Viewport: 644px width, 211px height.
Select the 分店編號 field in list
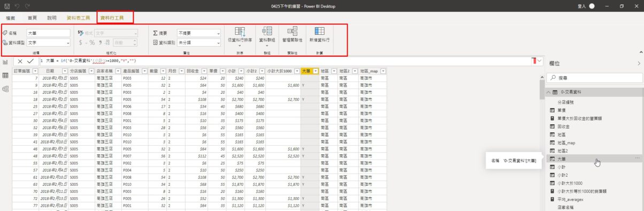[566, 102]
